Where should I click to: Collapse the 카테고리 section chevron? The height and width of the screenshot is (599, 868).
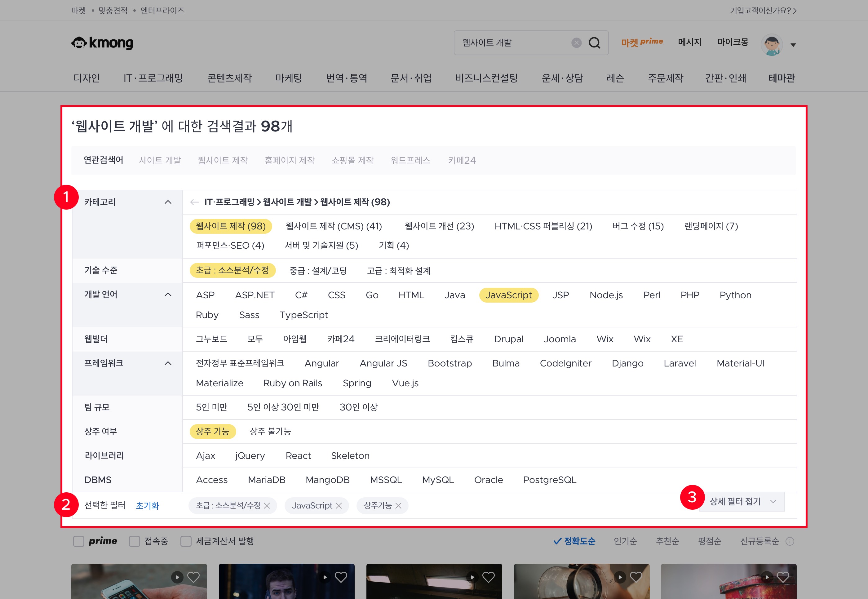coord(168,202)
